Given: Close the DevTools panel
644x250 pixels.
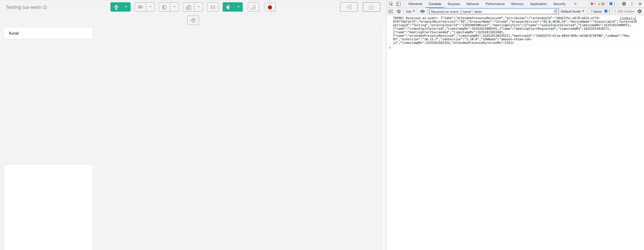Looking at the screenshot, I should click(640, 4).
